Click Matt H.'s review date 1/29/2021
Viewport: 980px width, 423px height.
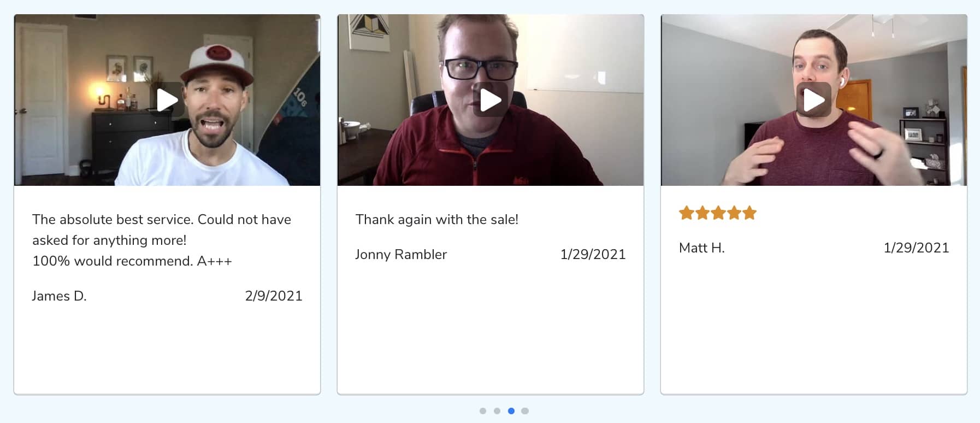point(917,248)
